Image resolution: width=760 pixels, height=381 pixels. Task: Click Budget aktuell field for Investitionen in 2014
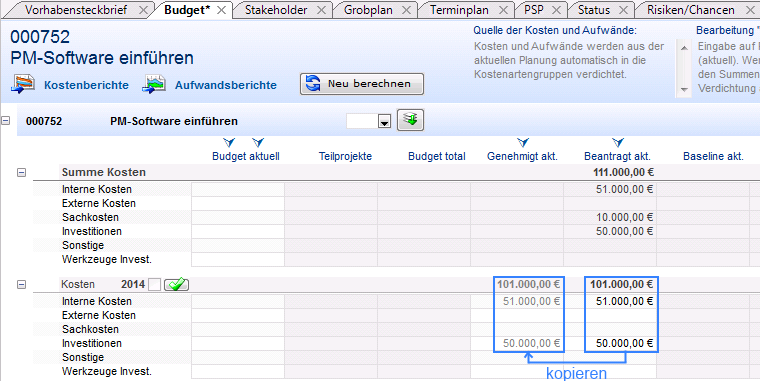tap(238, 343)
